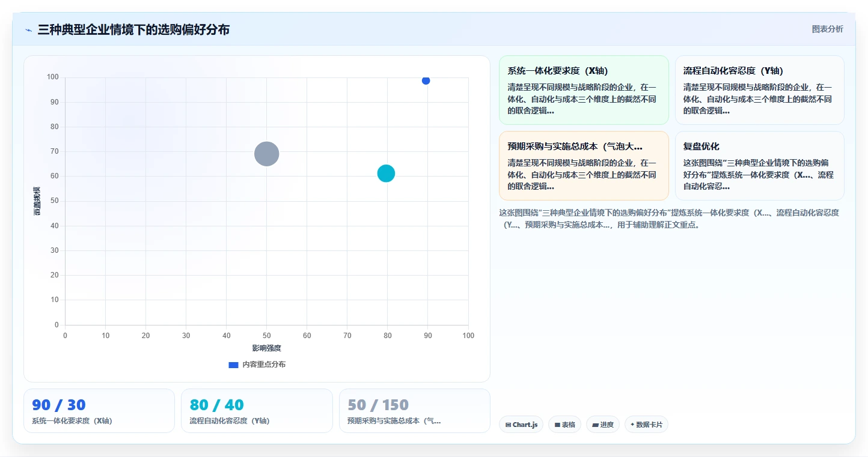Click the chart title 三种典型企业情境下的选购偏好分布
Image resolution: width=868 pixels, height=457 pixels.
click(133, 30)
